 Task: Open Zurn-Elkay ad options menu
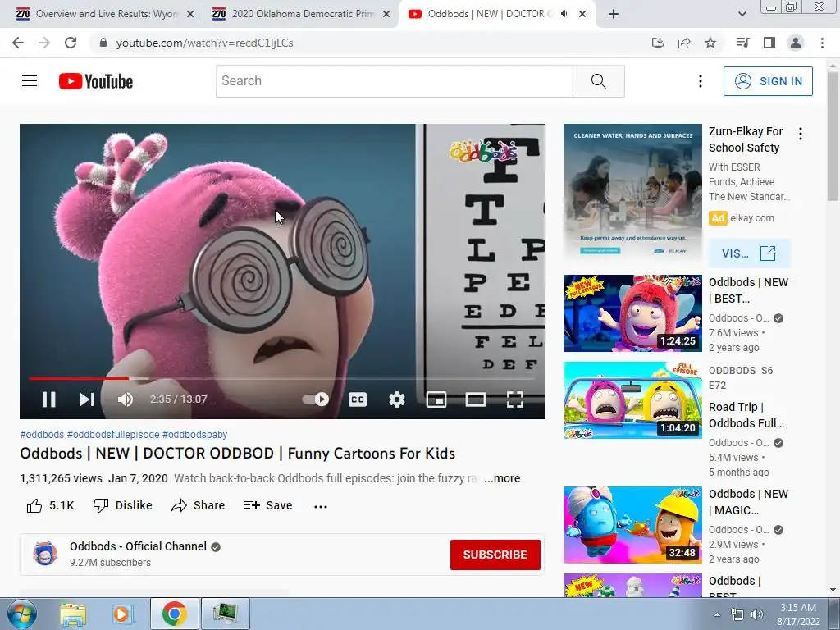click(x=801, y=134)
